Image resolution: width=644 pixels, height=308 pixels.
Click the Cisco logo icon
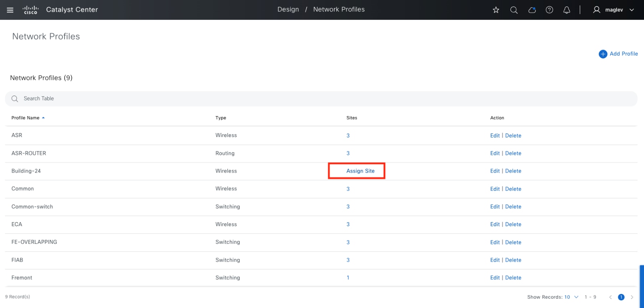click(x=31, y=10)
